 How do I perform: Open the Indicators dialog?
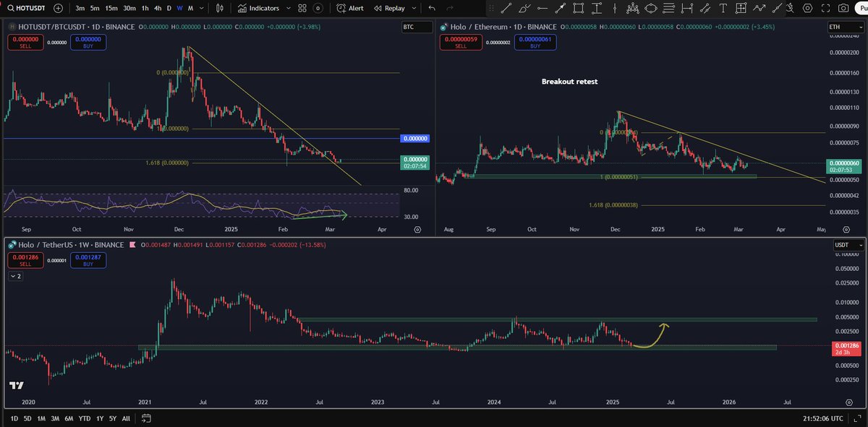[258, 8]
